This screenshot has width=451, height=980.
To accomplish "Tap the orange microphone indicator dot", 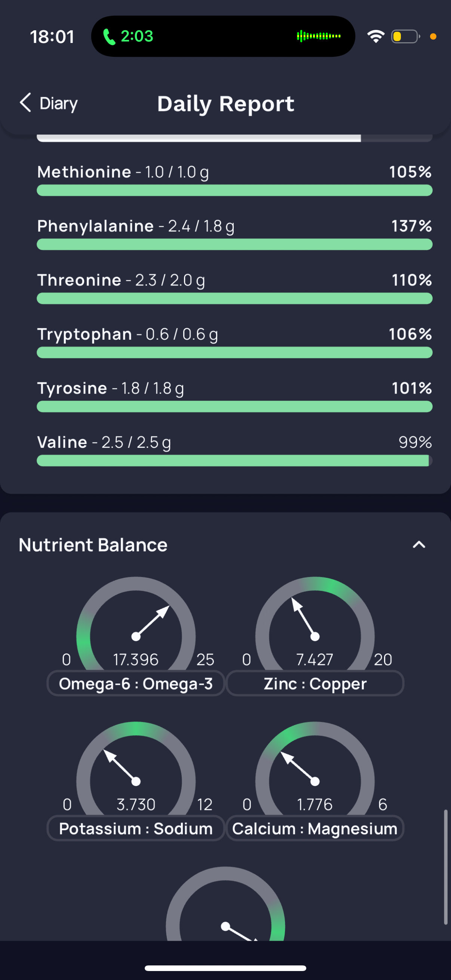I will [433, 37].
